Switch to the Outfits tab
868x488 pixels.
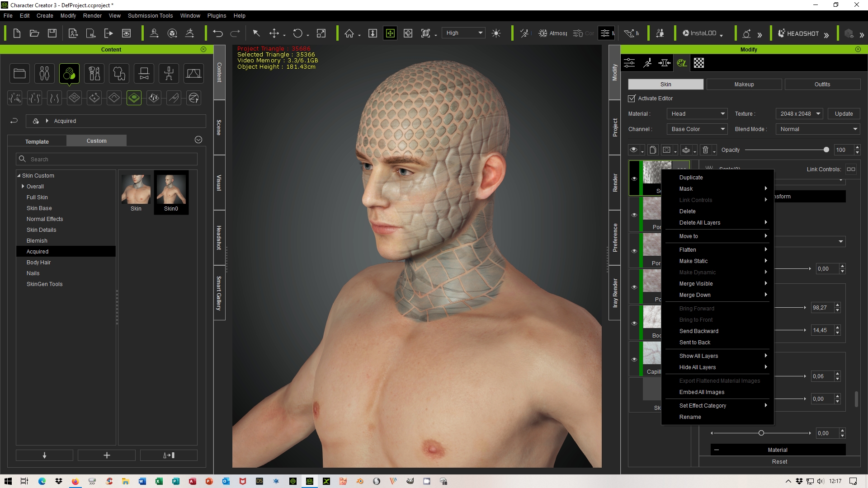tap(822, 84)
